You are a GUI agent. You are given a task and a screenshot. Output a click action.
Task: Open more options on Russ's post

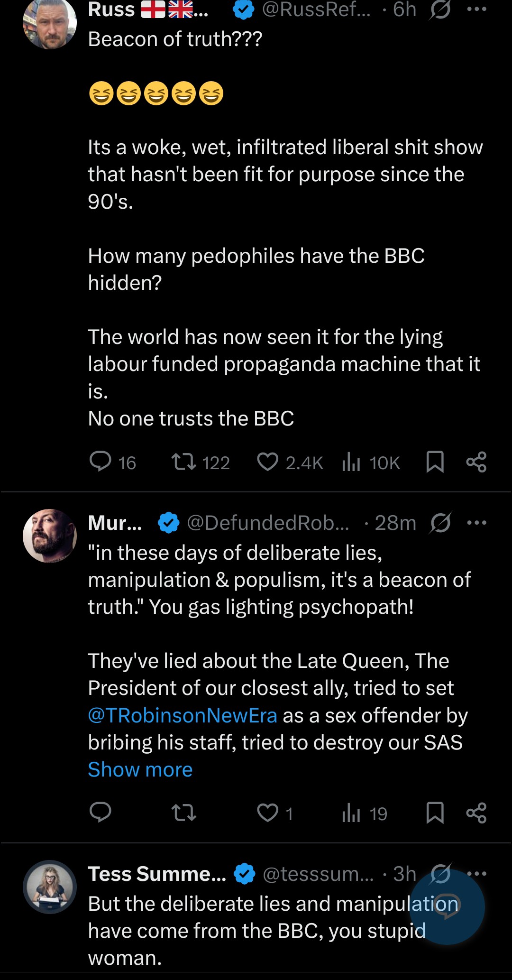(x=476, y=9)
